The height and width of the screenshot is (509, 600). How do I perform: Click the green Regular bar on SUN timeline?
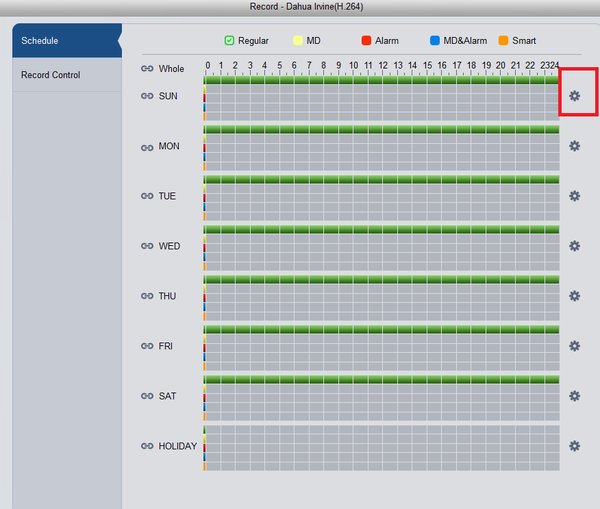point(381,79)
